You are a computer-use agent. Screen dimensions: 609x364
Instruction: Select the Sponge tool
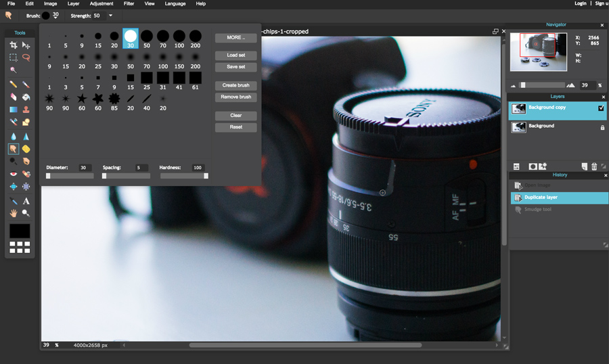26,149
